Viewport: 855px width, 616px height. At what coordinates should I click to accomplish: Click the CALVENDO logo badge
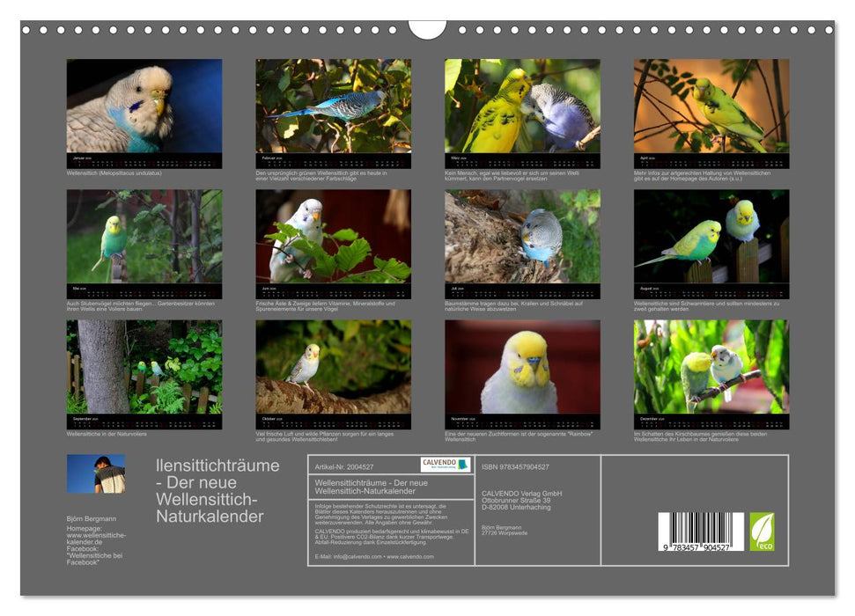point(445,465)
